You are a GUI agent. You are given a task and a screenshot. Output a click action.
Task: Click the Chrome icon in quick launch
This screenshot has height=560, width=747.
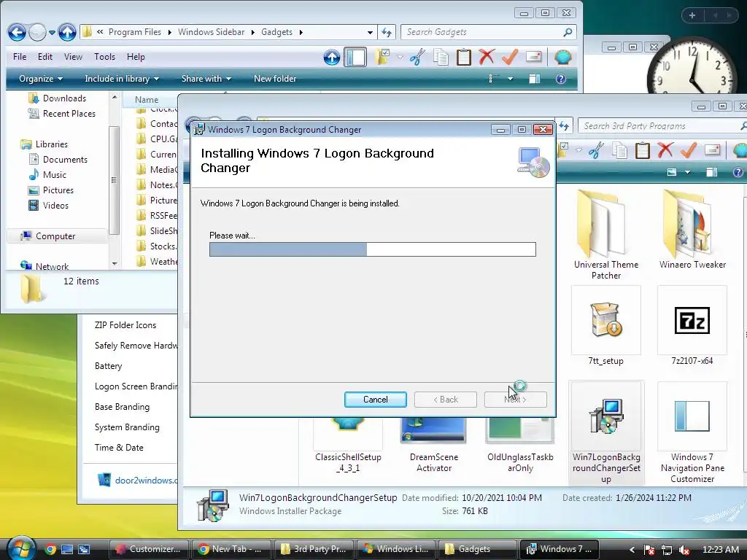(x=50, y=549)
